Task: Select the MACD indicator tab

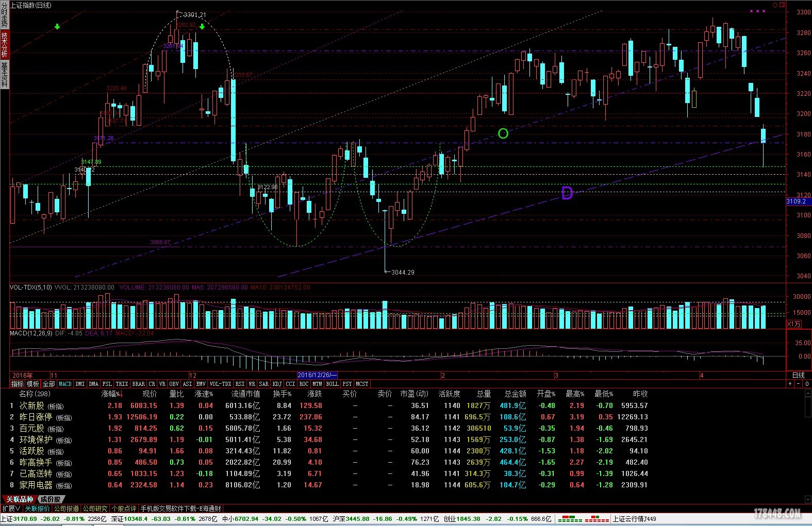Action: coord(65,384)
